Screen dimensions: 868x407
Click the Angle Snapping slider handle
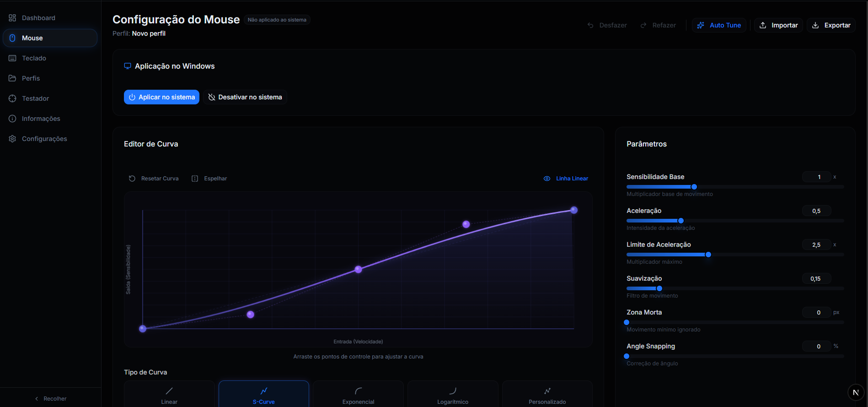tap(627, 356)
